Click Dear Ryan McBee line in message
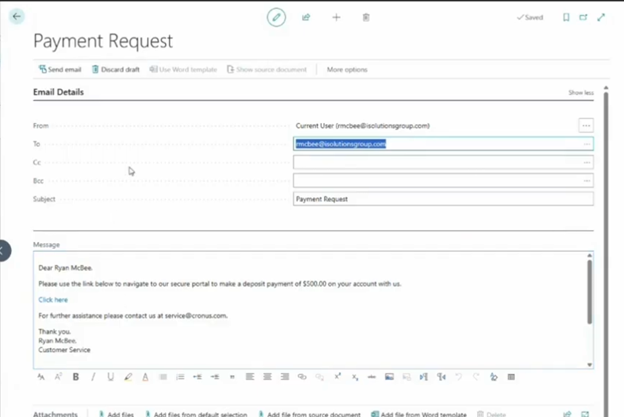This screenshot has height=417, width=624. click(x=65, y=268)
